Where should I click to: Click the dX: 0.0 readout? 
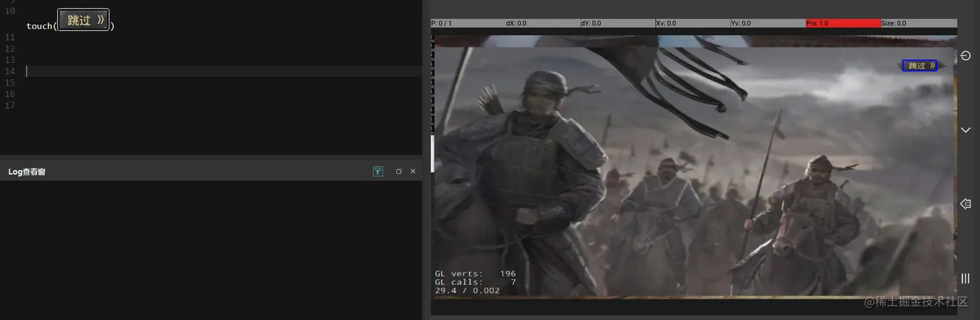tap(516, 23)
